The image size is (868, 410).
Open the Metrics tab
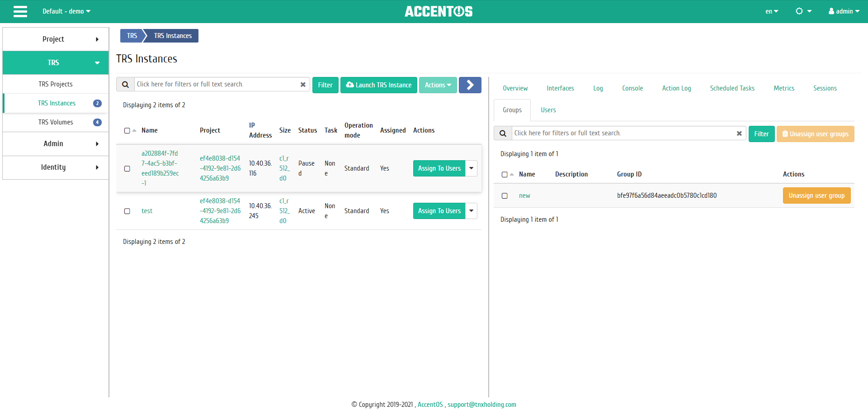[x=784, y=88]
